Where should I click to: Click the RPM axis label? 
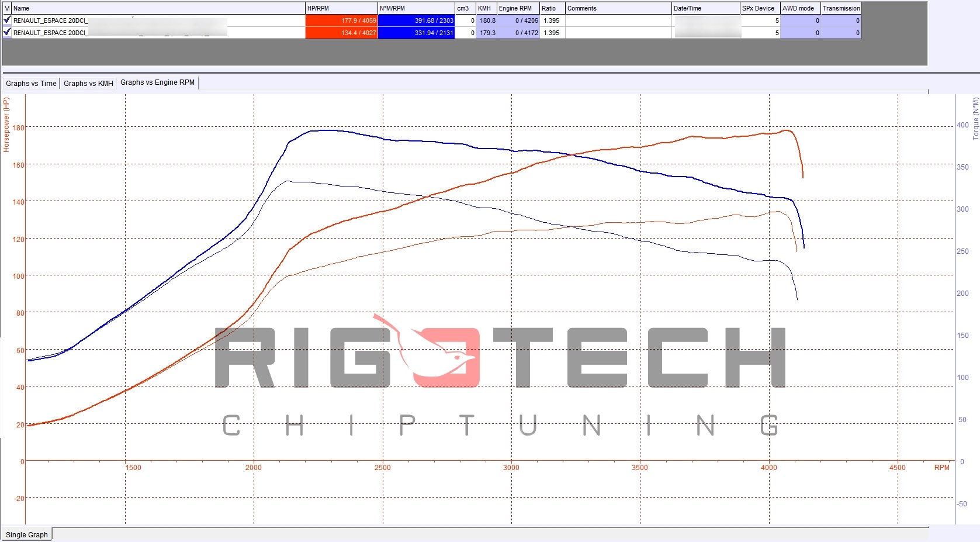(941, 467)
